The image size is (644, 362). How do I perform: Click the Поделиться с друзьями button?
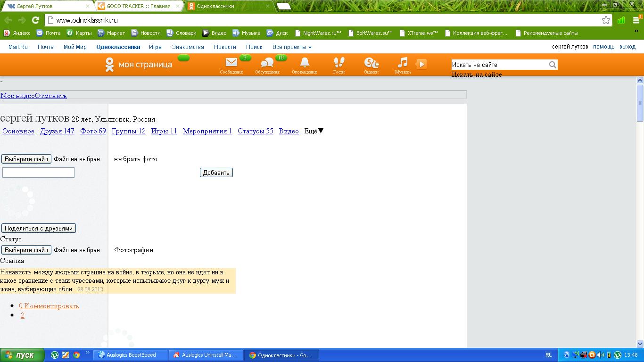click(39, 228)
